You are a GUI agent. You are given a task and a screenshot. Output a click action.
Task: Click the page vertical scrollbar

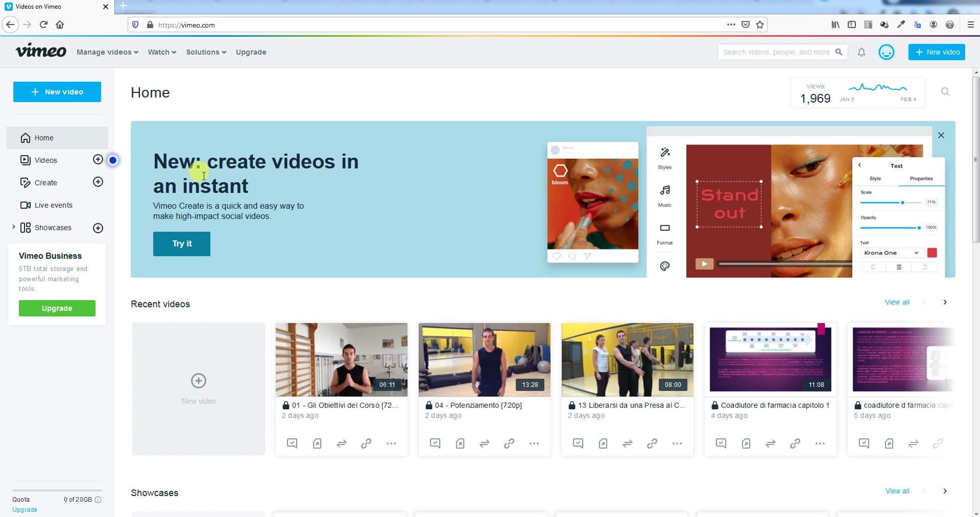click(x=976, y=159)
